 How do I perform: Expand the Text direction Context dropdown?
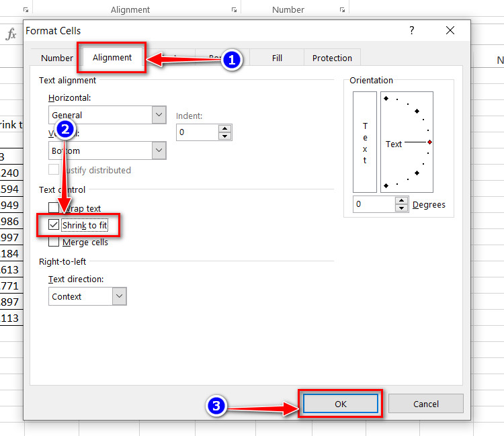click(119, 296)
